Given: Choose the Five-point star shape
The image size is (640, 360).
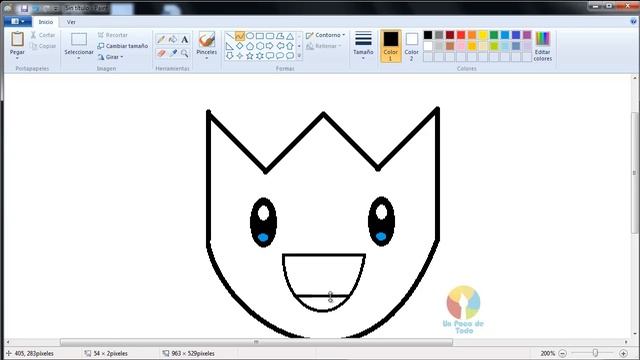Looking at the screenshot, I should coord(250,56).
